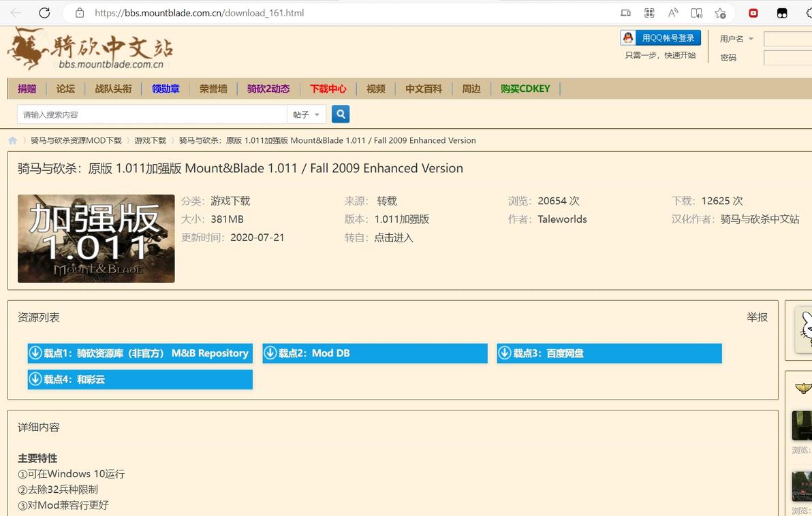Screen dimensions: 812x516
Task: Open the 中文百科 nav item
Action: pyautogui.click(x=424, y=88)
